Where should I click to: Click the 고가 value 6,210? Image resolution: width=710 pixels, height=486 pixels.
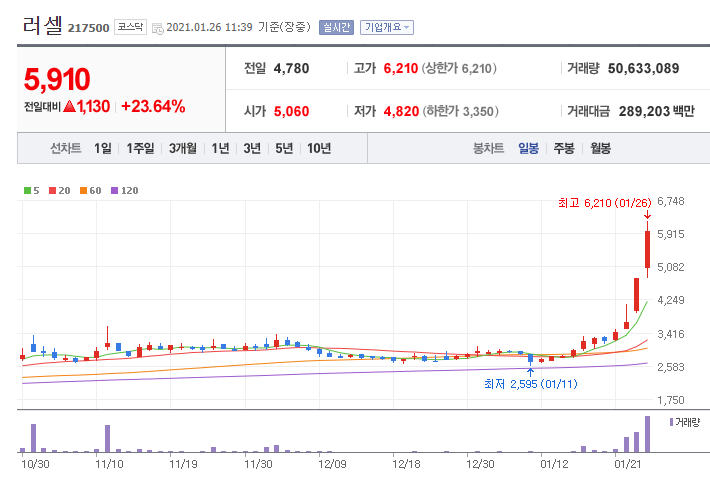point(401,68)
